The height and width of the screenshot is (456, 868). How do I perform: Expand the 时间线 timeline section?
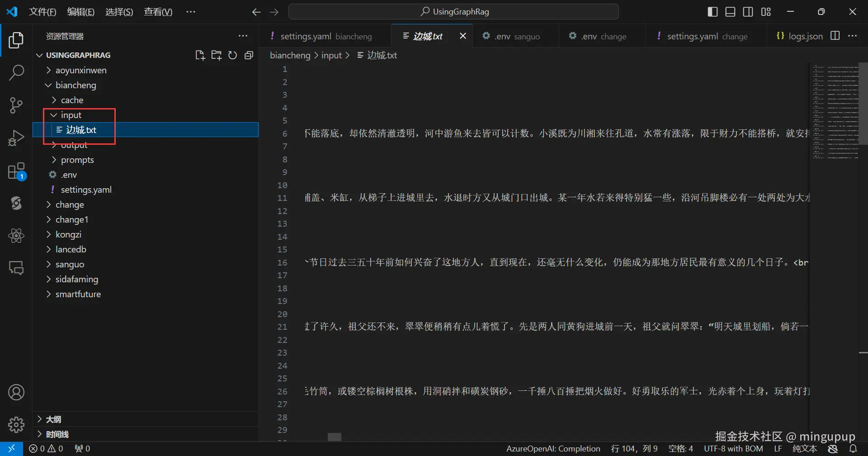tap(146, 434)
